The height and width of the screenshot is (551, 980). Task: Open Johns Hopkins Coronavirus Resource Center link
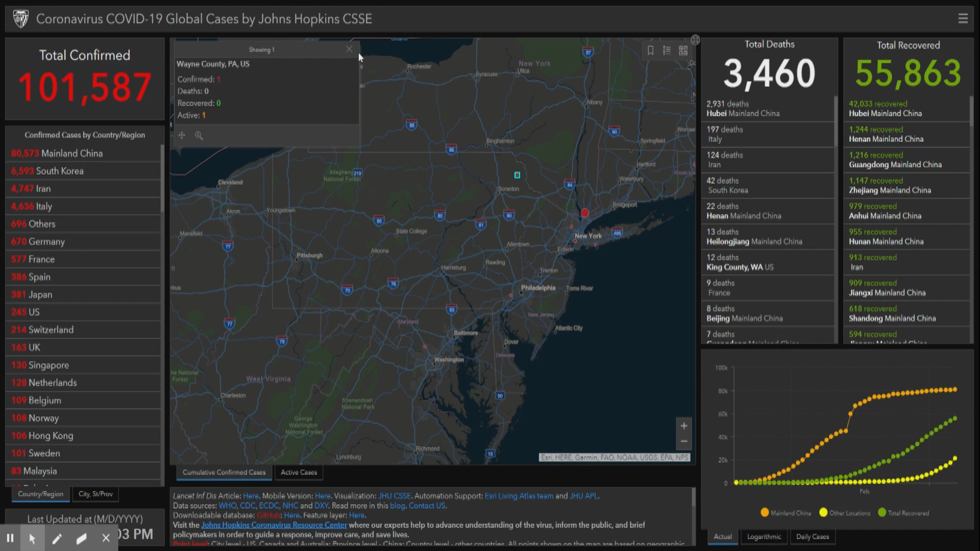point(274,525)
